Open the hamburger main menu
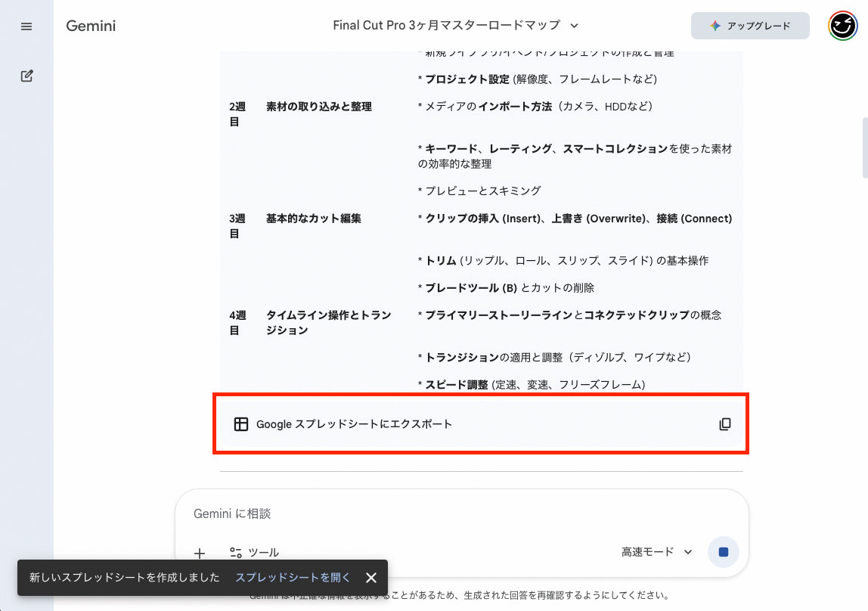The image size is (868, 611). coord(26,26)
